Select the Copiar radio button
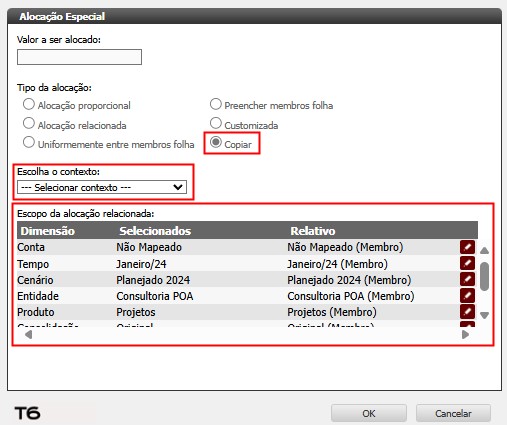 pyautogui.click(x=216, y=143)
